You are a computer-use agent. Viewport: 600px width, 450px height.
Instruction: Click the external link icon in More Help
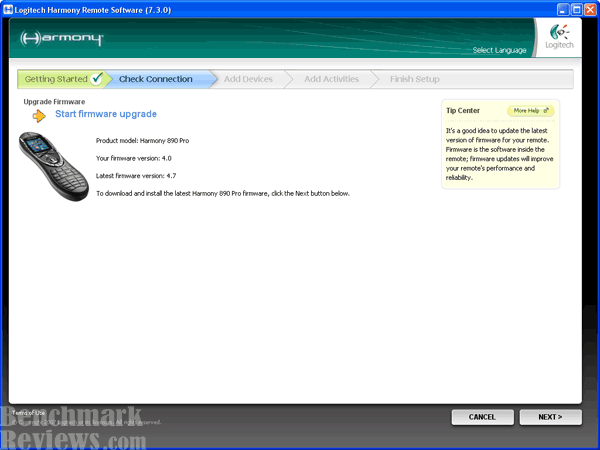point(546,111)
